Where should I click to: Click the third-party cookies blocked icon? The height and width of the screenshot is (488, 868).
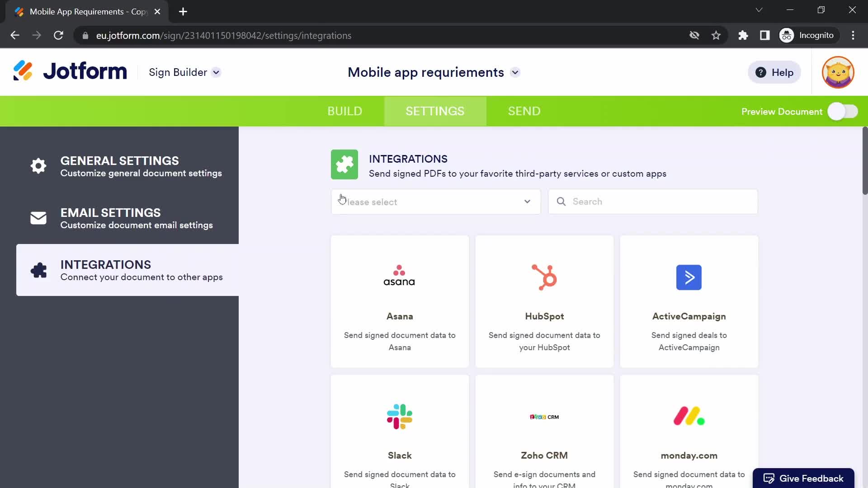click(x=694, y=35)
